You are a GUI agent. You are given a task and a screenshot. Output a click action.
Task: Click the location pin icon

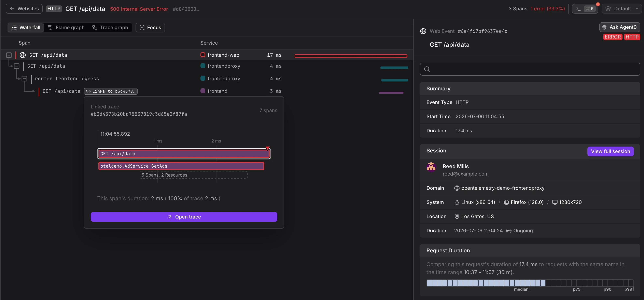coord(457,216)
